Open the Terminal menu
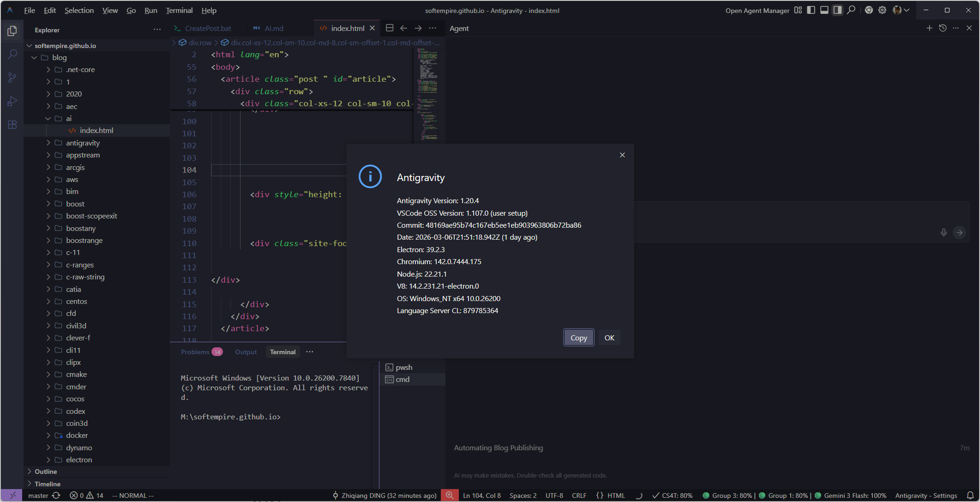This screenshot has width=980, height=502. (x=179, y=10)
